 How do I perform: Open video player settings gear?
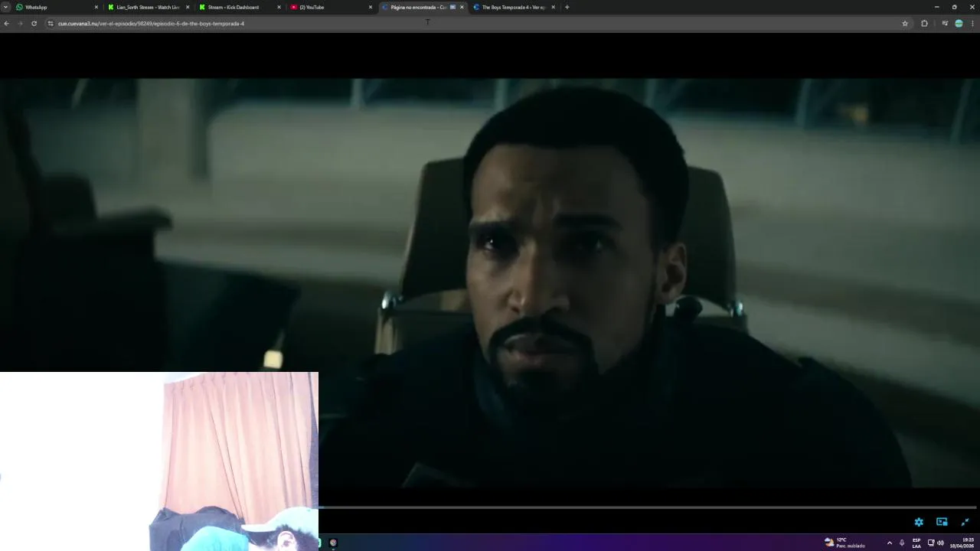tap(919, 522)
